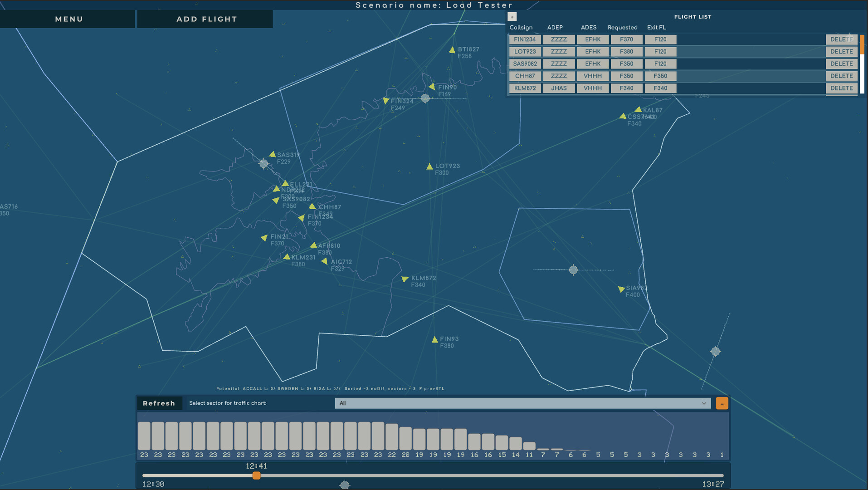The height and width of the screenshot is (490, 868).
Task: Select the SIA902 aircraft at F400
Action: (x=621, y=289)
